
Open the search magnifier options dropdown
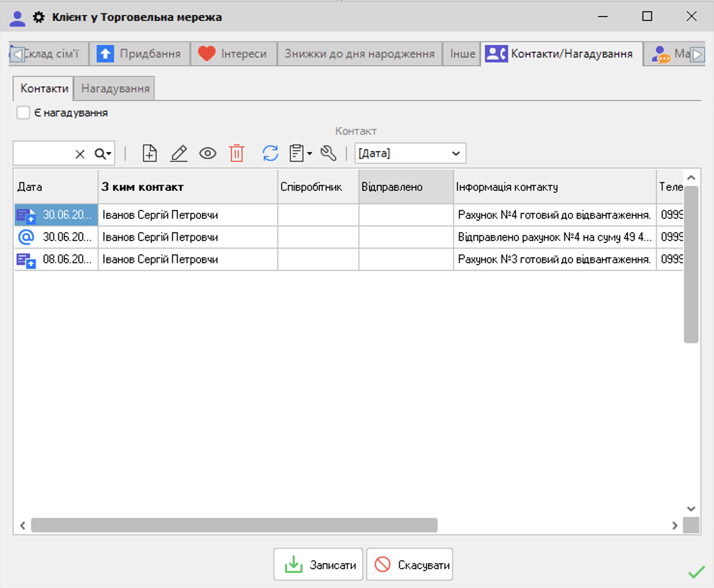click(x=103, y=154)
